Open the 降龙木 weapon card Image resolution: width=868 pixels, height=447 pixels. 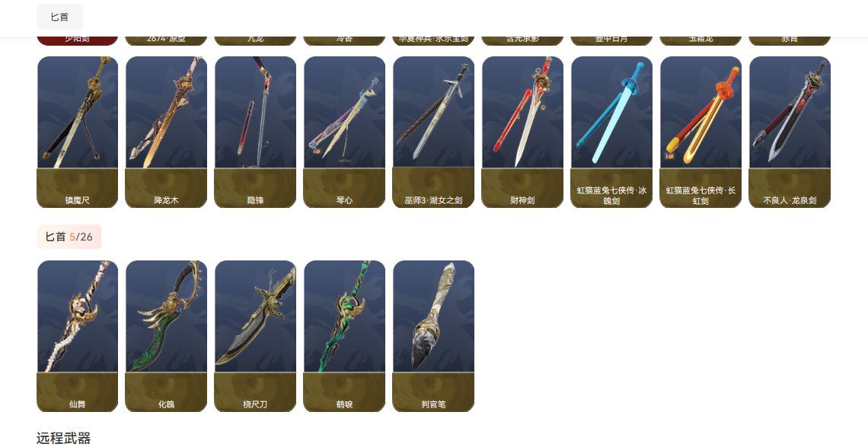166,132
